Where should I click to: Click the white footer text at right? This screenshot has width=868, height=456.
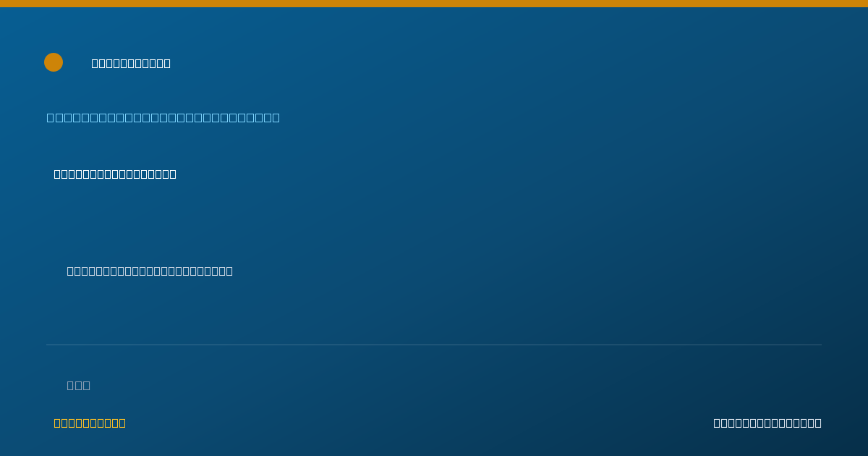coord(767,423)
